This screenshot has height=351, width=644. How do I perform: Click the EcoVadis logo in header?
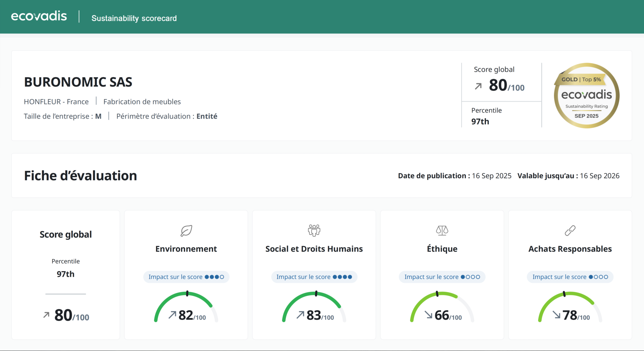(x=39, y=16)
